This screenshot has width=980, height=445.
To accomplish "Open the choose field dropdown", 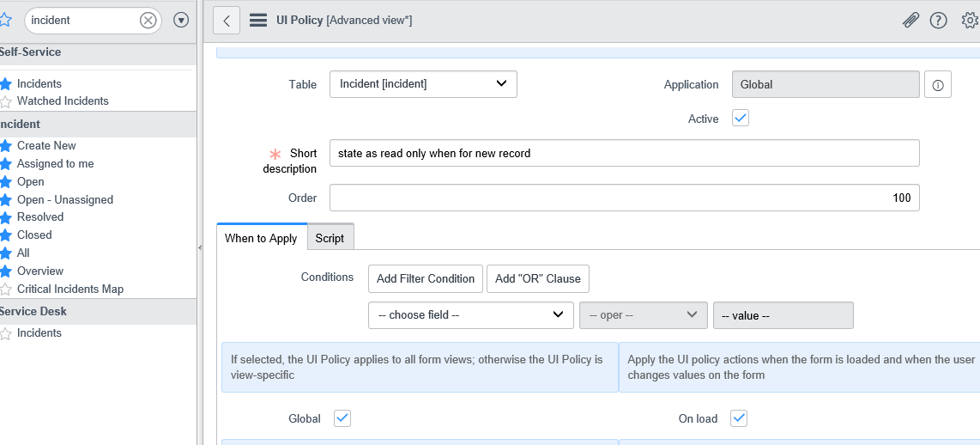I will click(470, 314).
